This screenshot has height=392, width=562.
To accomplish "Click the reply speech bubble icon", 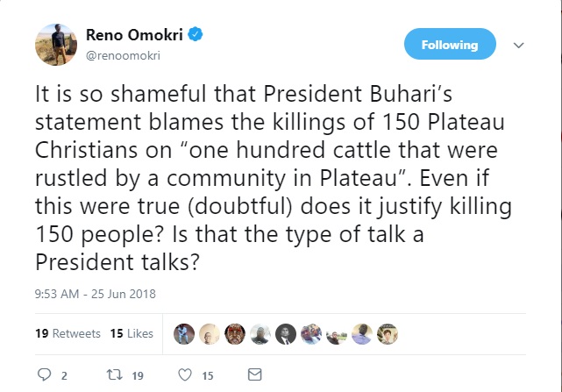I will click(x=46, y=375).
